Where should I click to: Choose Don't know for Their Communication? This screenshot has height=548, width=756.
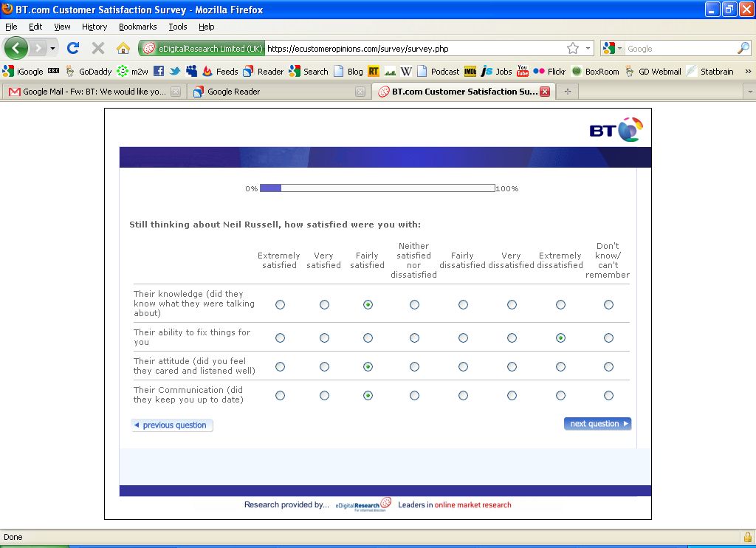pyautogui.click(x=608, y=396)
